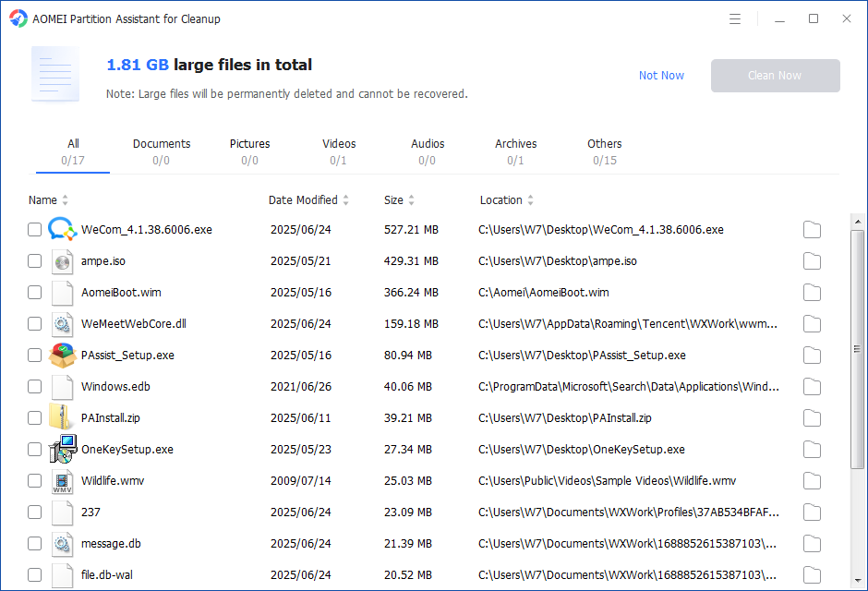The image size is (868, 591).
Task: Open folder location for AomeiBoot.wim
Action: tap(812, 292)
